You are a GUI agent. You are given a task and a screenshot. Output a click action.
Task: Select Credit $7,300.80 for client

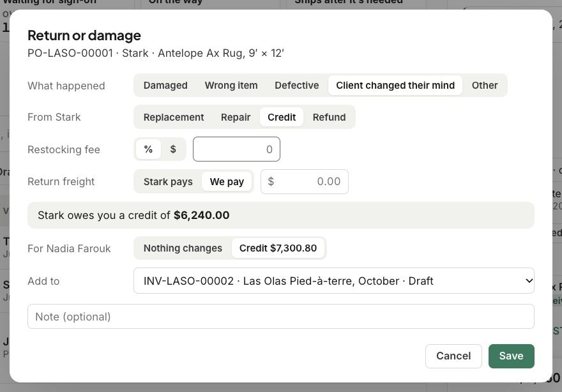(x=278, y=248)
